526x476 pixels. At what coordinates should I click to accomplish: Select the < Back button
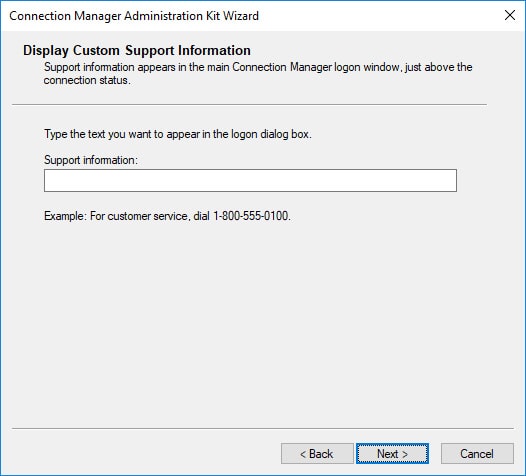click(x=317, y=454)
